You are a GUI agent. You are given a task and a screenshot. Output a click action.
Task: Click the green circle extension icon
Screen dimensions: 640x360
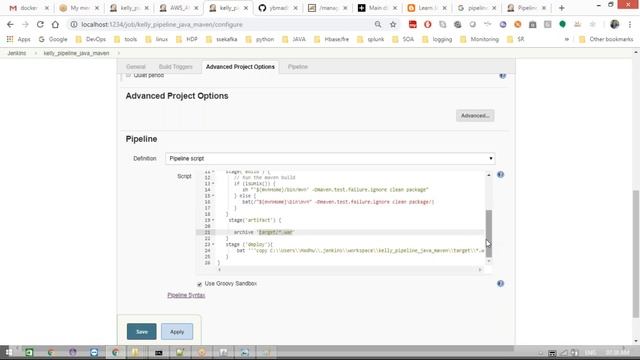click(x=562, y=24)
